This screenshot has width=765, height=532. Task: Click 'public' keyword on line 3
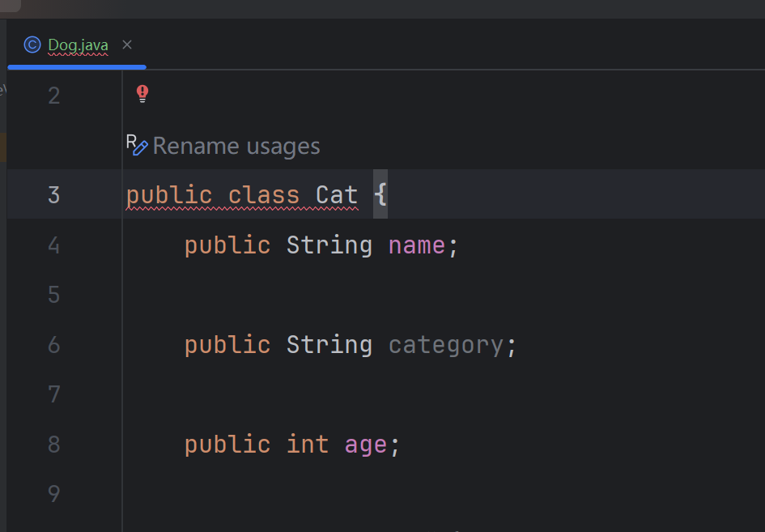169,196
